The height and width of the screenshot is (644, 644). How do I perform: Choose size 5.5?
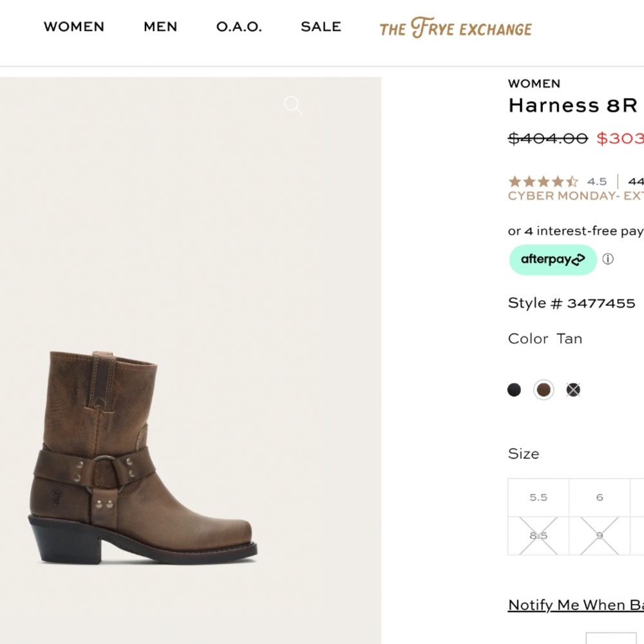(x=538, y=497)
